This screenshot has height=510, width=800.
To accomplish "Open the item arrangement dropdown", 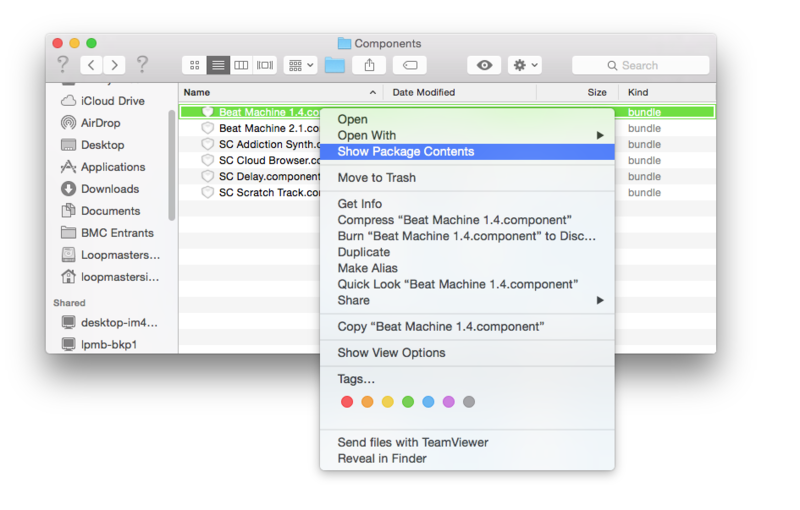I will [300, 65].
